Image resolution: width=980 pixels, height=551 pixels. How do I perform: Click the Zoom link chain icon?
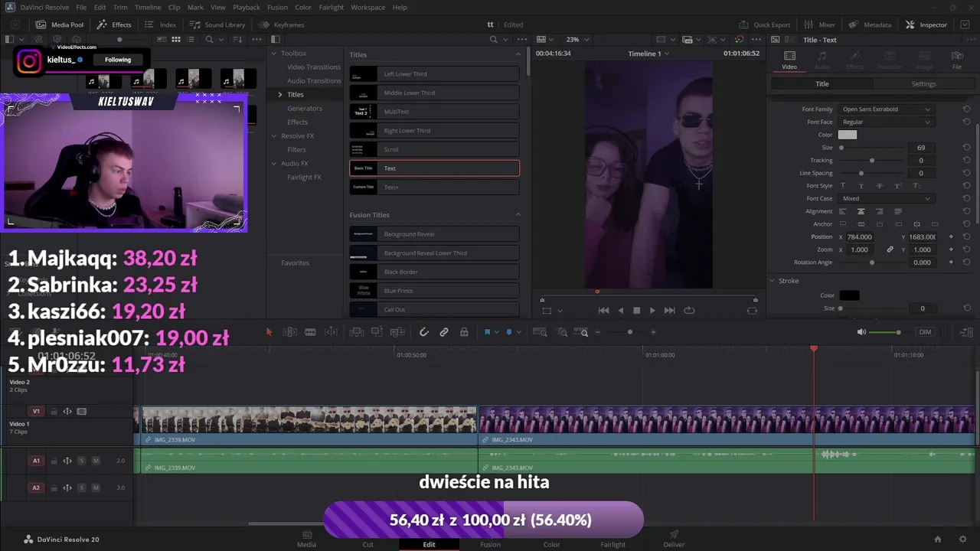890,249
